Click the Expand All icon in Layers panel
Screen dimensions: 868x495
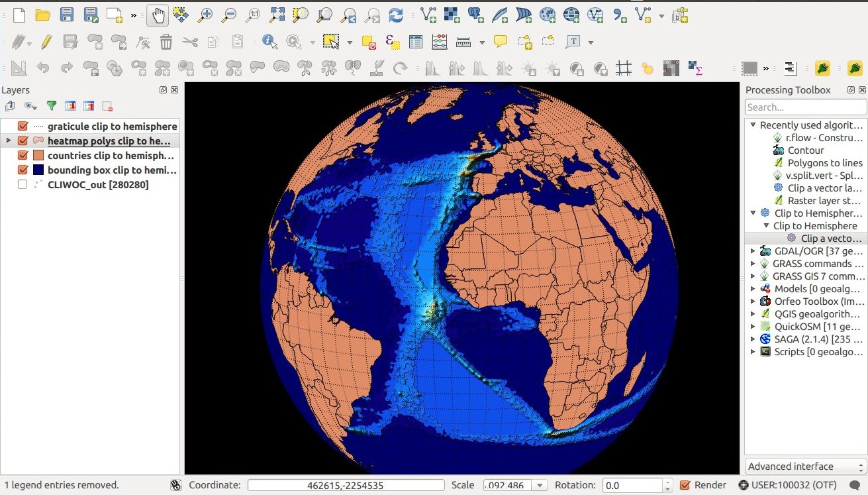(x=70, y=105)
